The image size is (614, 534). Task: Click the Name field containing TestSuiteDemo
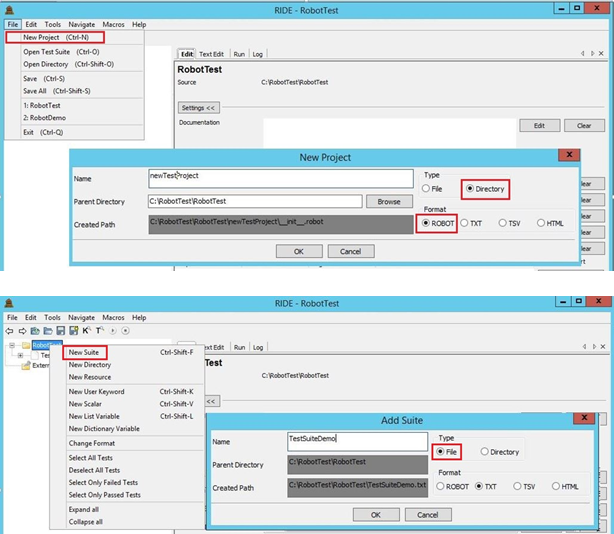click(x=358, y=442)
